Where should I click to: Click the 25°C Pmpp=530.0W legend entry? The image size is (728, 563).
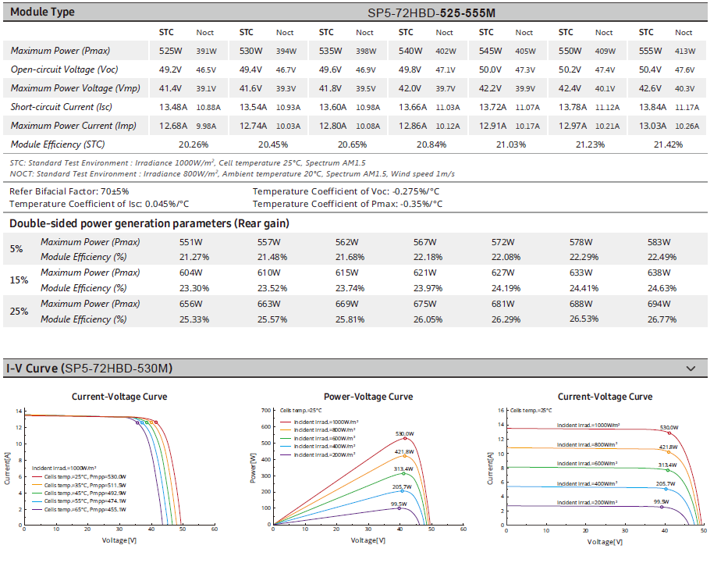point(84,476)
